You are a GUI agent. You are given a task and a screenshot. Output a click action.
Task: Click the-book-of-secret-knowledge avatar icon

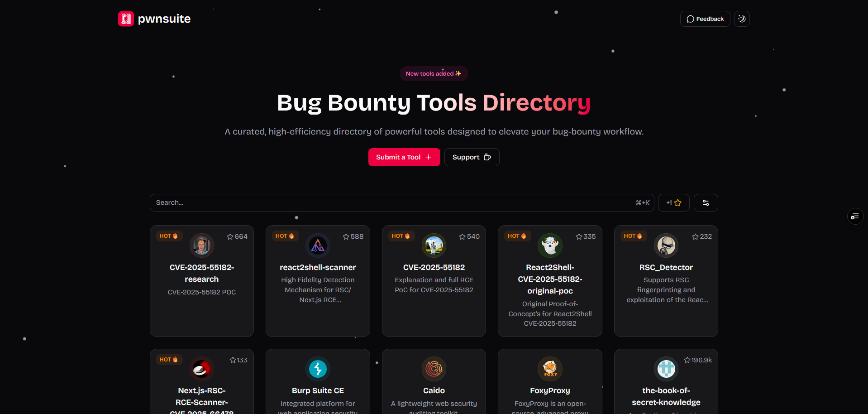(x=666, y=369)
